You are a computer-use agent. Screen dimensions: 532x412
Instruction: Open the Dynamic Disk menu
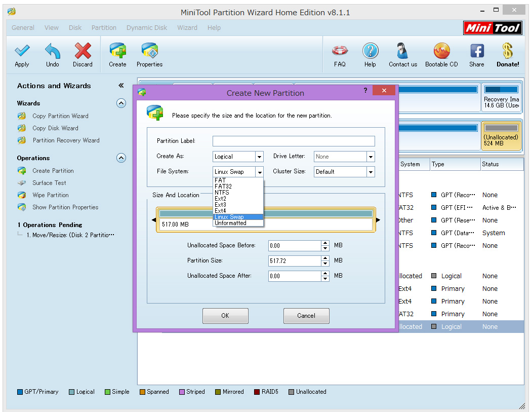point(147,28)
